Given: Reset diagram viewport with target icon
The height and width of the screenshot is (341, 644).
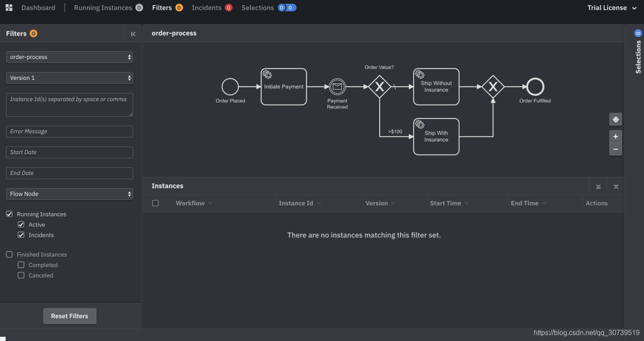Looking at the screenshot, I should pos(615,119).
